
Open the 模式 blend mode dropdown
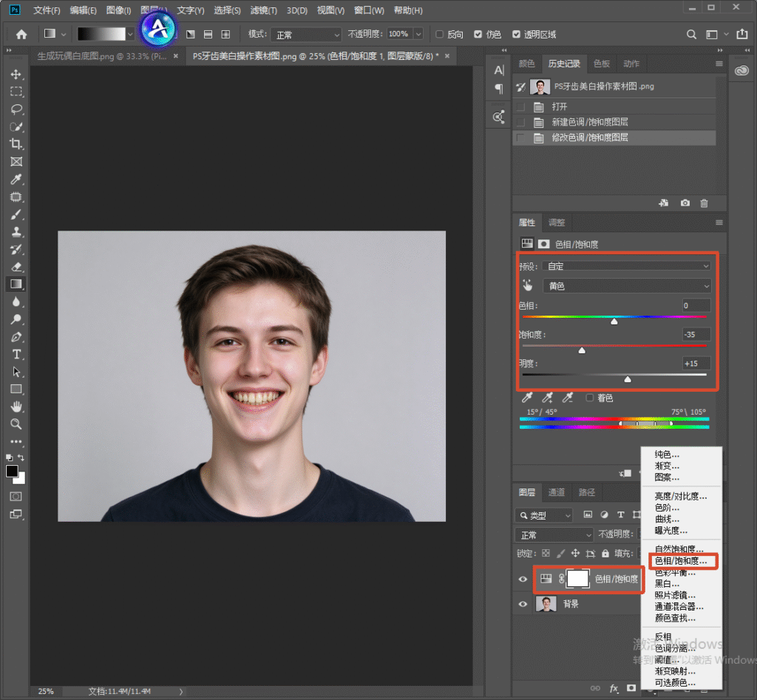click(x=306, y=35)
